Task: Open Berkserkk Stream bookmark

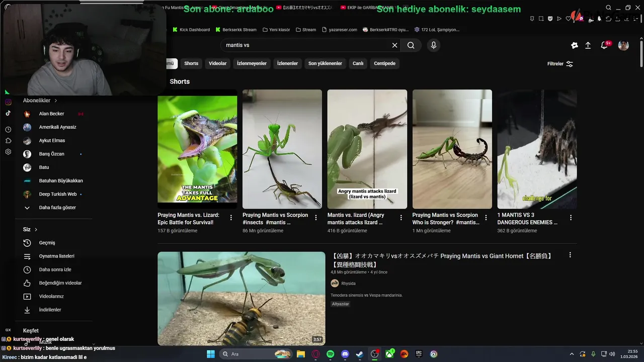Action: click(x=236, y=30)
